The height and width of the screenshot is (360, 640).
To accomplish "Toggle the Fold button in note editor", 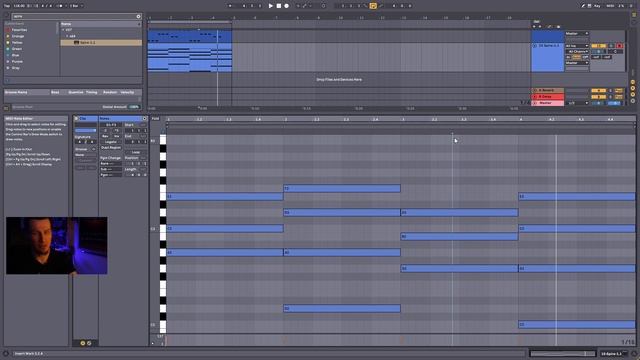I will (x=156, y=119).
